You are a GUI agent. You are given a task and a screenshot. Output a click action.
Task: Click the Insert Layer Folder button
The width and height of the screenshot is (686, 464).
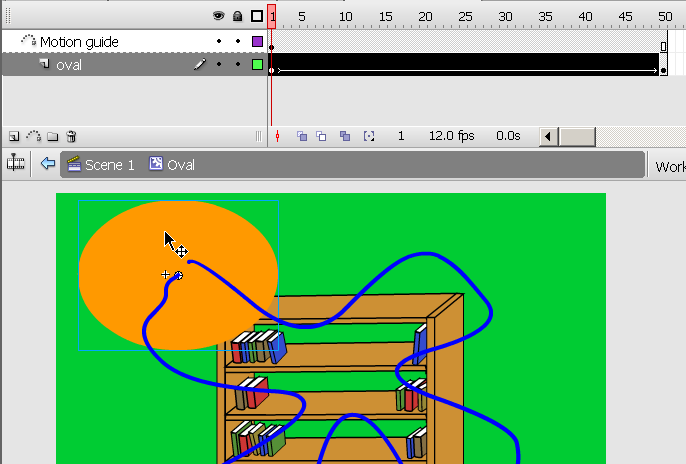pos(52,136)
